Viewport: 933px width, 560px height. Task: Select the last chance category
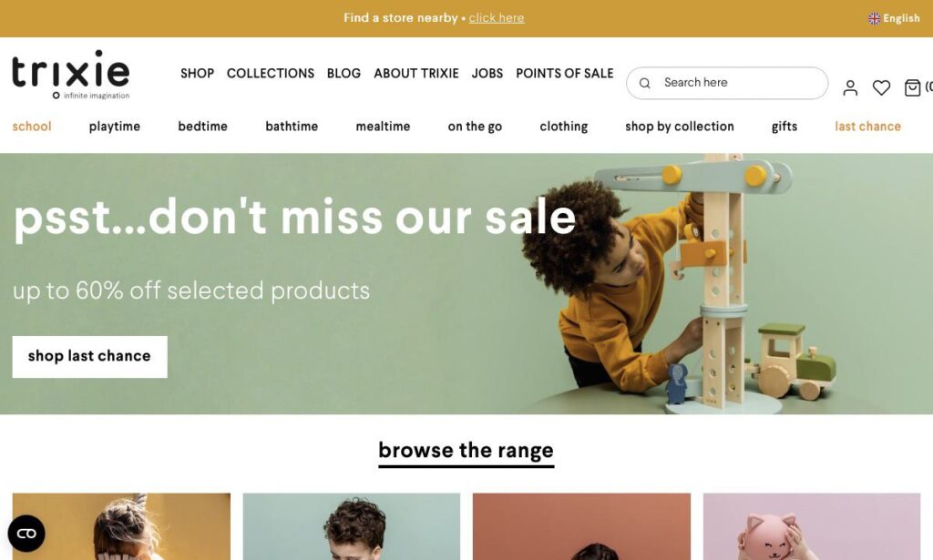tap(867, 126)
